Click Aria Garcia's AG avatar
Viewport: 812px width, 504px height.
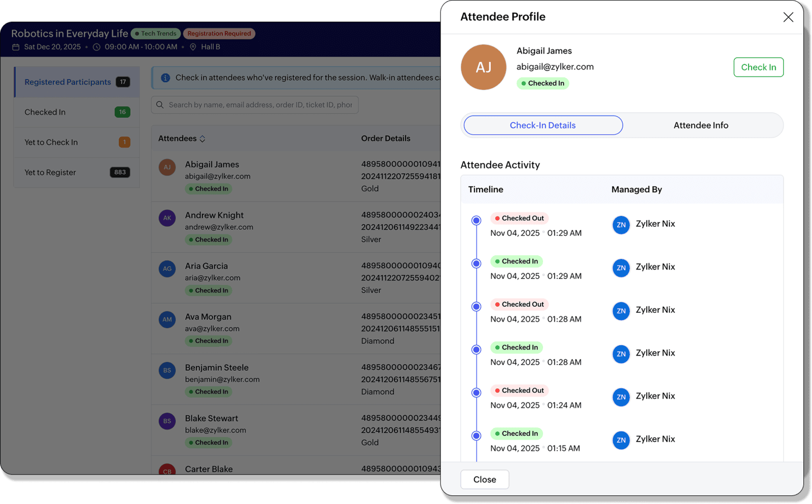point(167,269)
